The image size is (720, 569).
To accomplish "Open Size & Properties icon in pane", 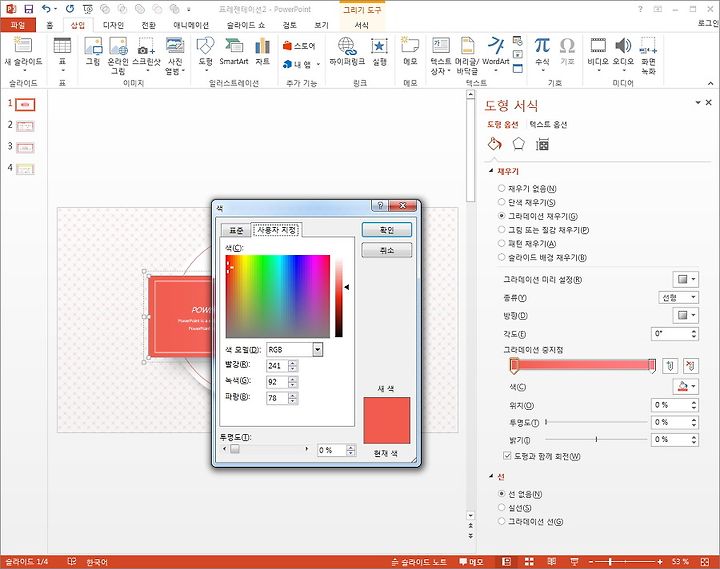I will pyautogui.click(x=542, y=144).
